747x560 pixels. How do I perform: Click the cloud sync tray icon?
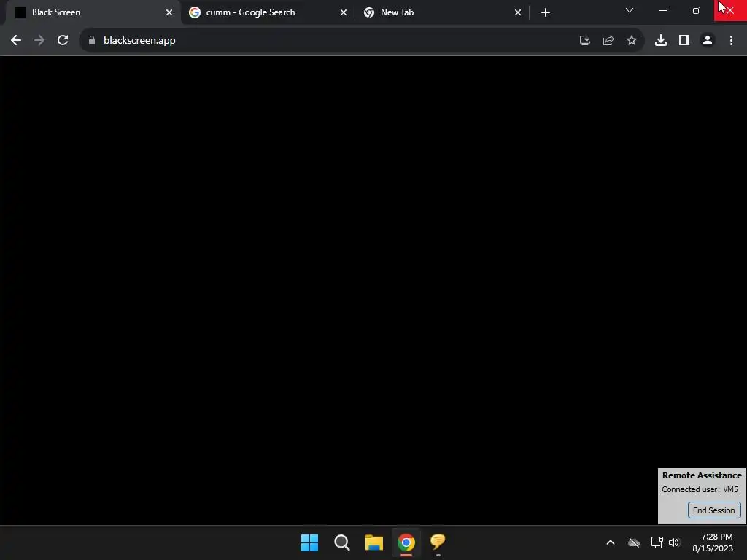(634, 542)
